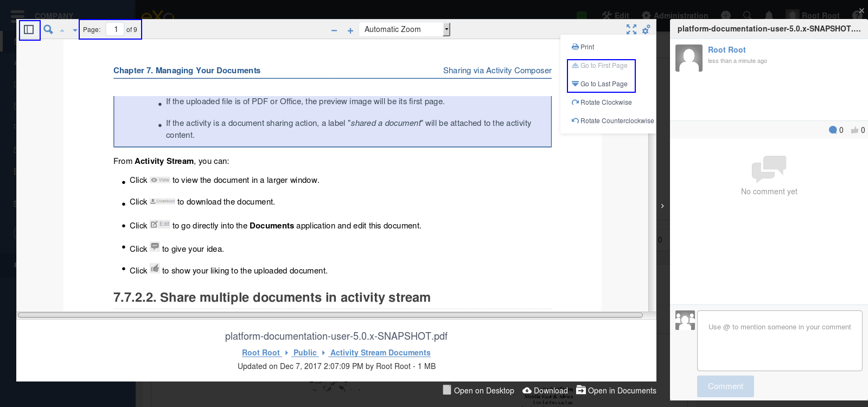The width and height of the screenshot is (868, 407).
Task: Toggle the viewer tools gear menu
Action: 646,29
